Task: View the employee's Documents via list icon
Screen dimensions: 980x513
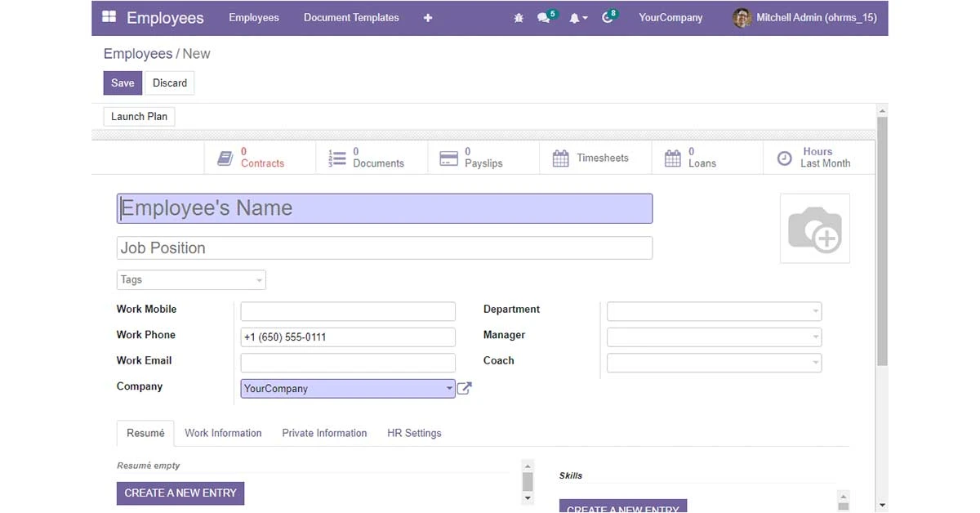Action: [337, 157]
